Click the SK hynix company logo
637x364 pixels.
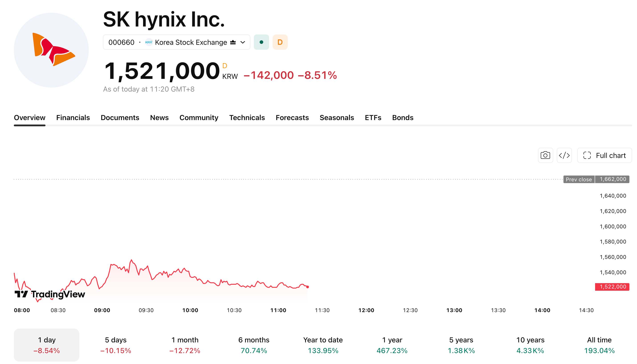[x=51, y=50]
